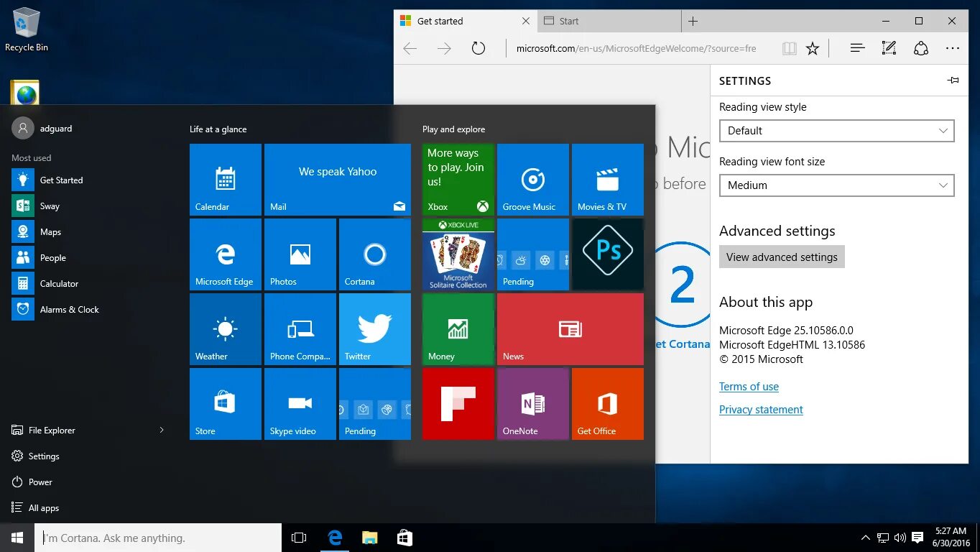Screen dimensions: 980x552
Task: Toggle Edge reading view icon
Action: (x=790, y=48)
